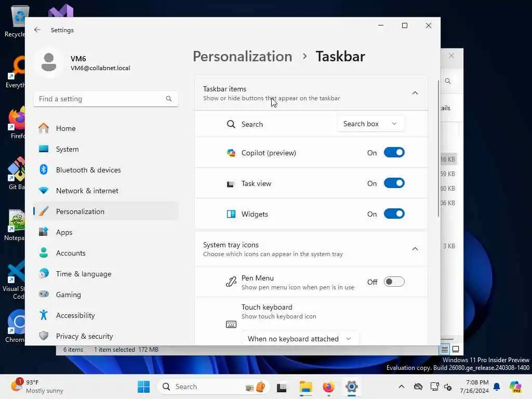Select the Git Bash desktop shortcut

coord(16,173)
